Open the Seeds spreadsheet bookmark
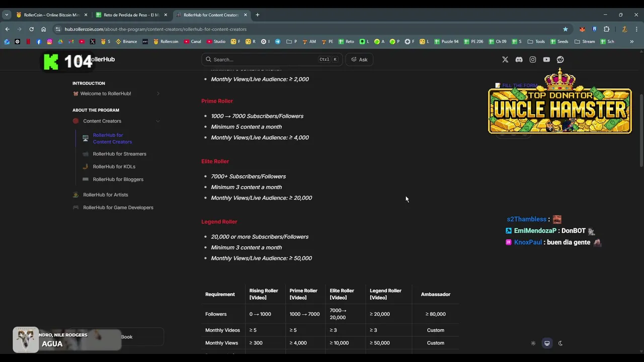The height and width of the screenshot is (362, 644). click(x=559, y=42)
